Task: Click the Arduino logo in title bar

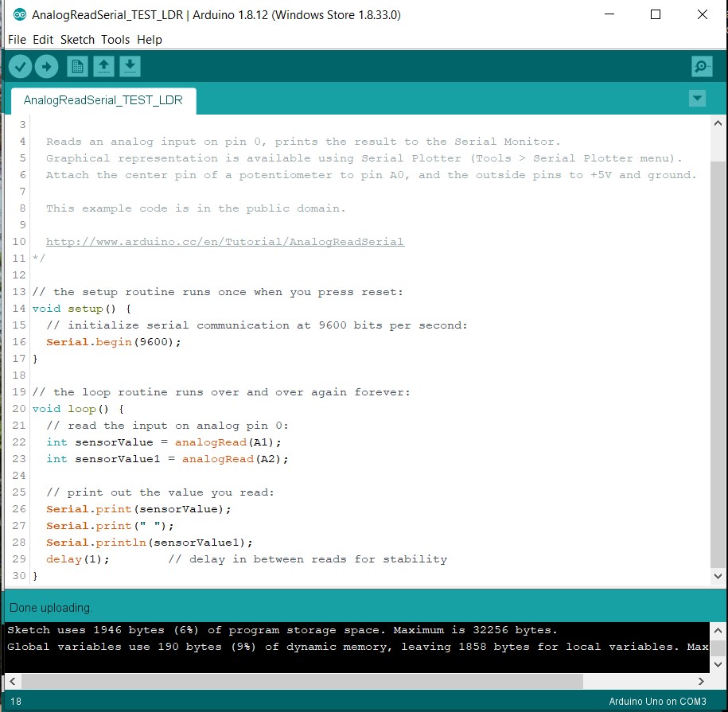Action: click(x=20, y=15)
